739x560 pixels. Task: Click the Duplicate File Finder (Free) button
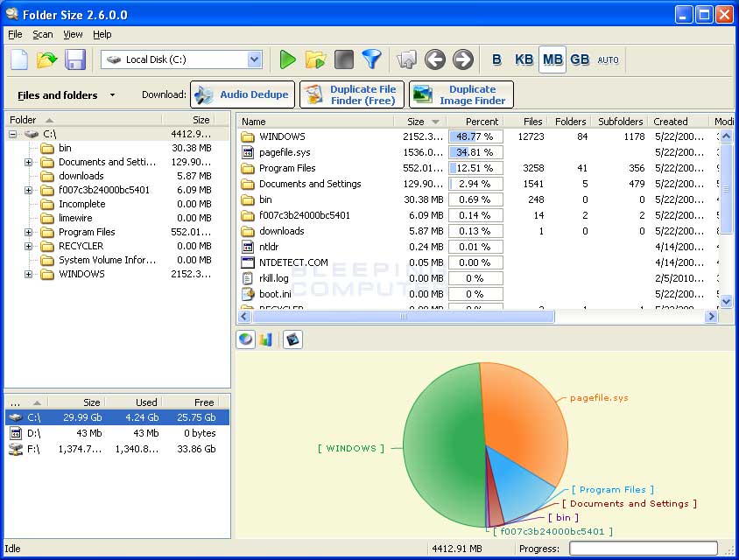352,94
